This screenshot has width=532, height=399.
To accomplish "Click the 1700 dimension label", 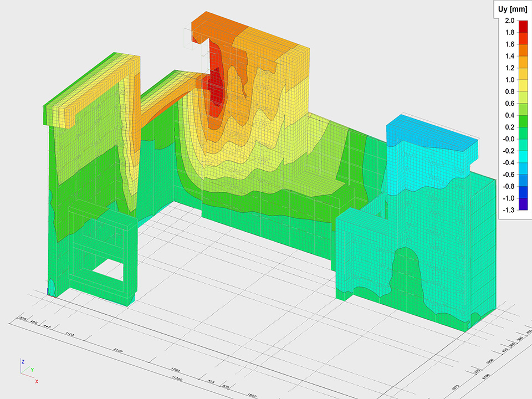I will pos(176,369).
